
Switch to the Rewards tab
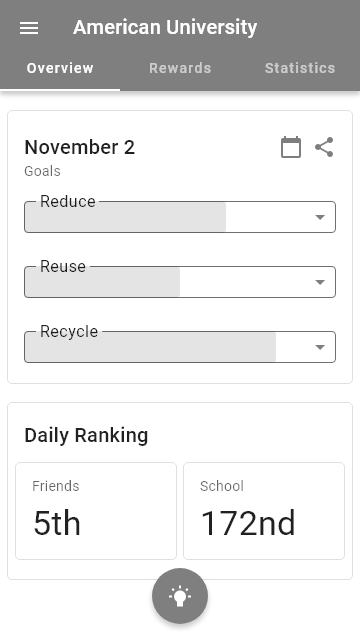(x=180, y=68)
